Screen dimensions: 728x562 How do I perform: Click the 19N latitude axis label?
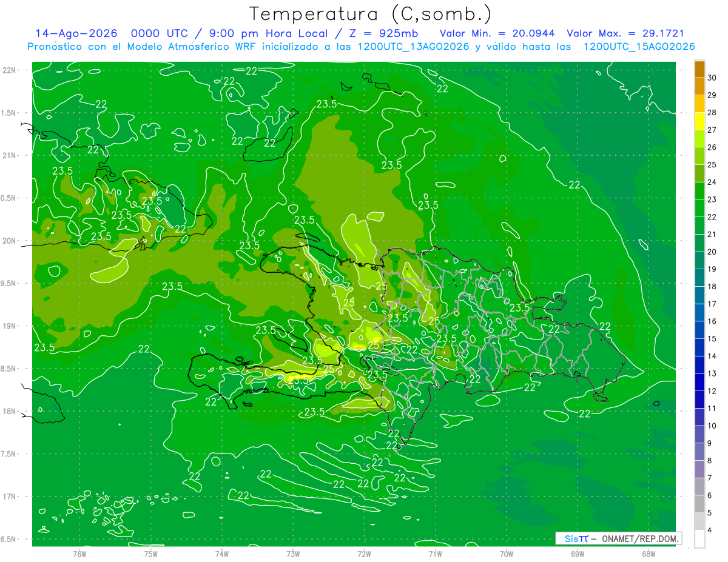10,326
